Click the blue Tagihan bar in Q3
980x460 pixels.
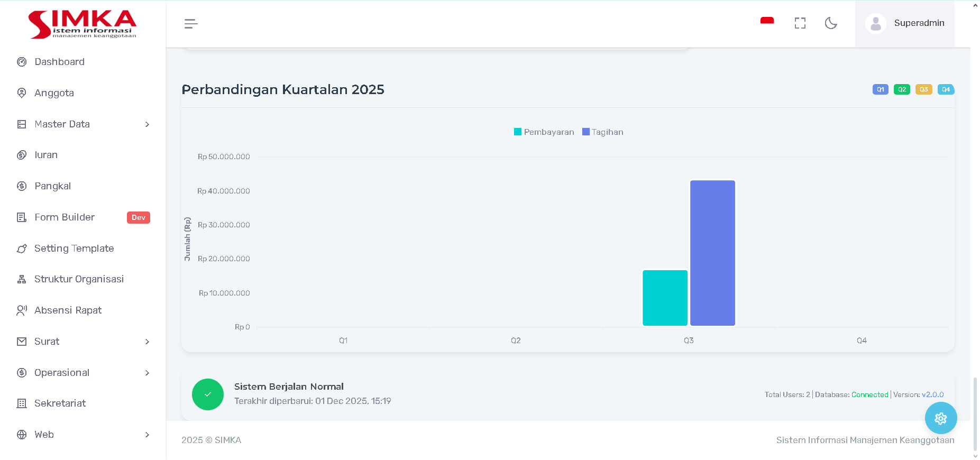pyautogui.click(x=712, y=253)
